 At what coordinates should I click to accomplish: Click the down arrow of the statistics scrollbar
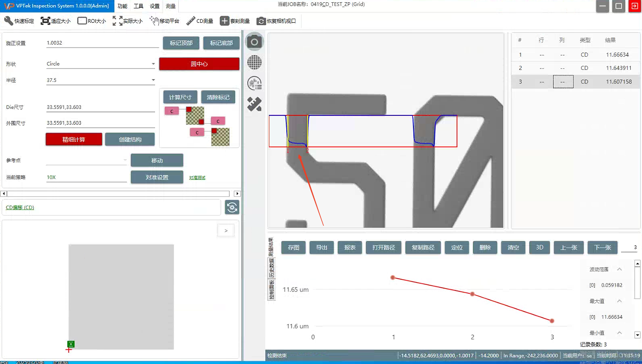(x=637, y=335)
